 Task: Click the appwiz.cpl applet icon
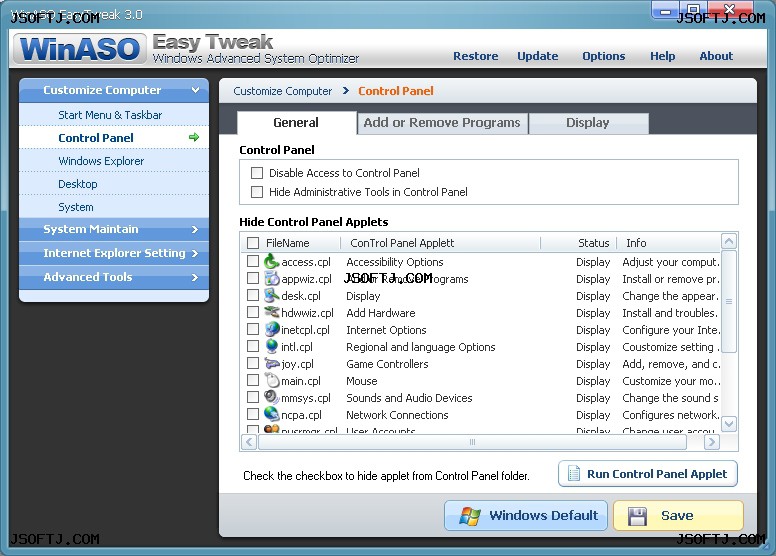271,279
